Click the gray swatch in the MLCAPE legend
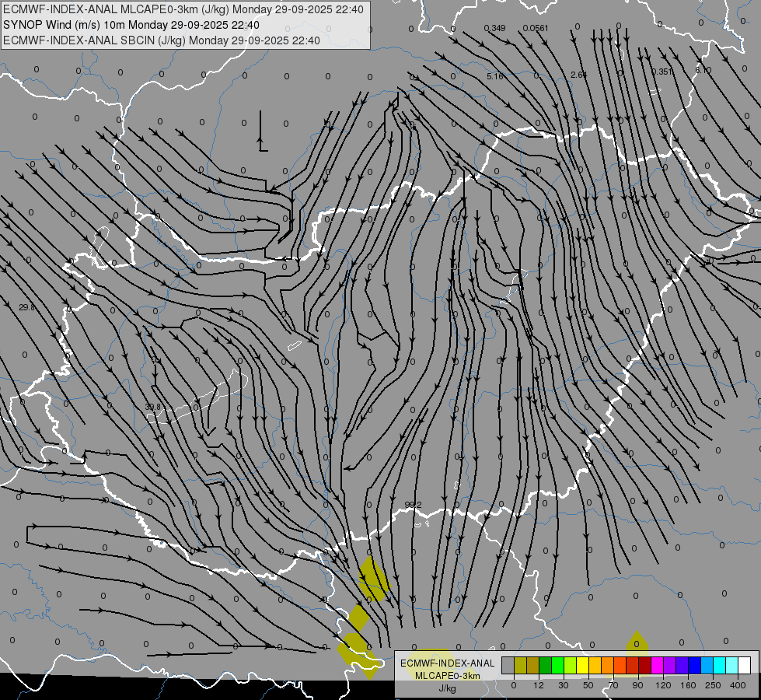The width and height of the screenshot is (761, 700). [508, 665]
